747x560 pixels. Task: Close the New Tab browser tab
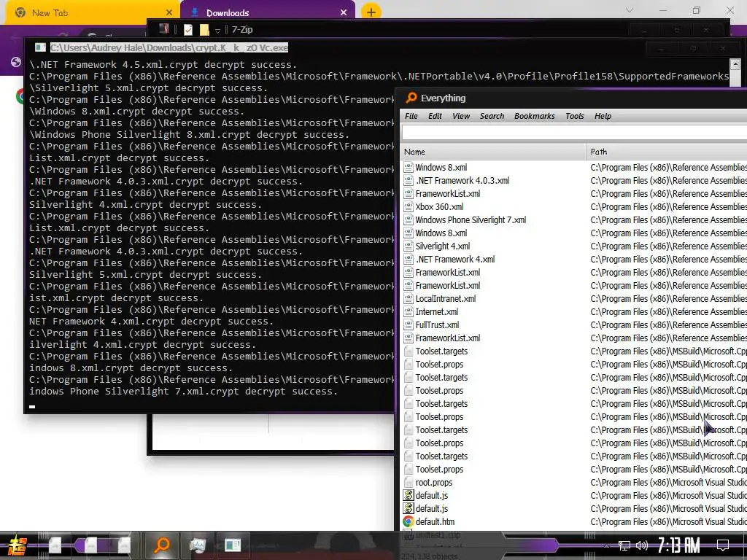pyautogui.click(x=169, y=13)
